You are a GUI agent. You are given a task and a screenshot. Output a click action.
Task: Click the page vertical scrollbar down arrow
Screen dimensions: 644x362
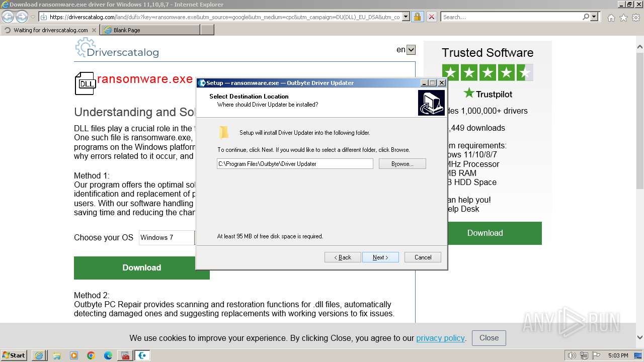(640, 337)
